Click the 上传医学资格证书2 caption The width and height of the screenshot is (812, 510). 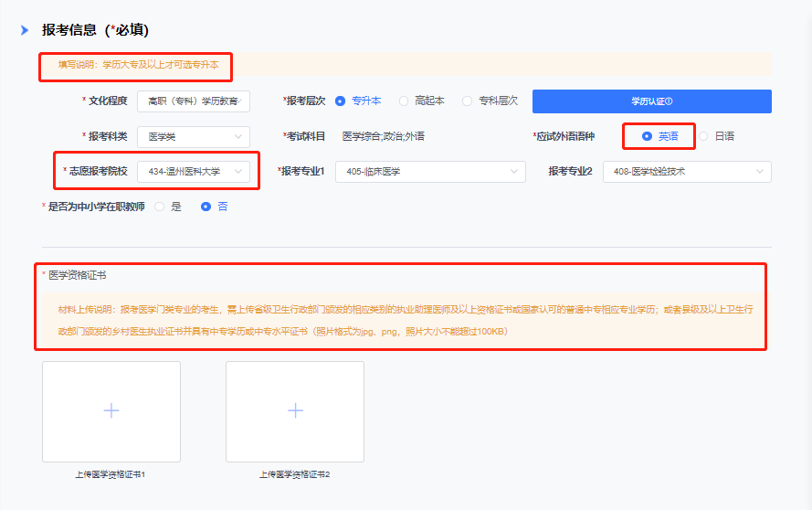(294, 475)
